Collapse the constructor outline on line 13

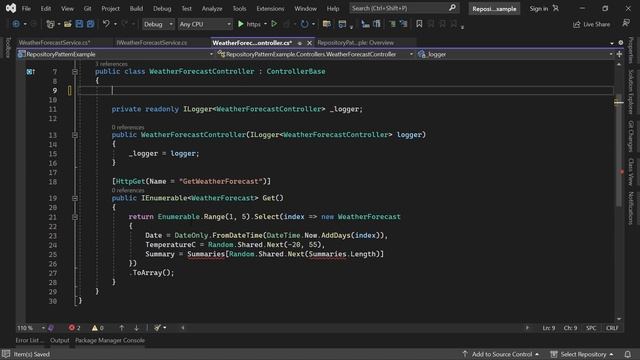(x=75, y=135)
